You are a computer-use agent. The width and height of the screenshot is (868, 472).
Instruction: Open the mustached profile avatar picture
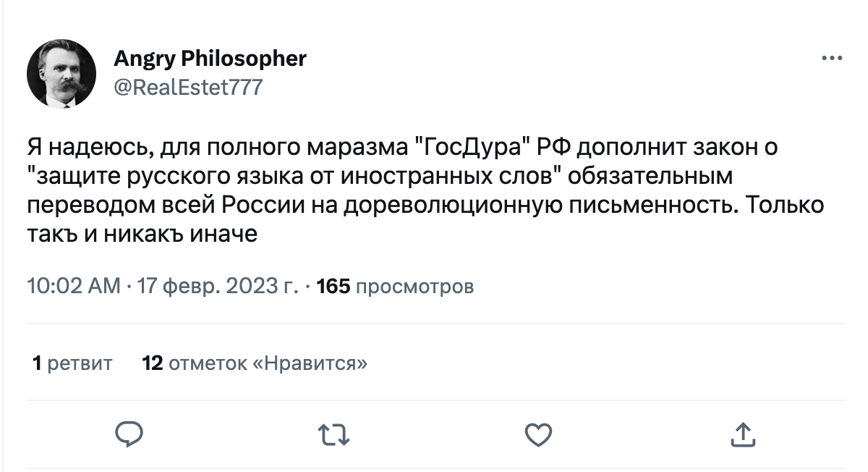(61, 74)
